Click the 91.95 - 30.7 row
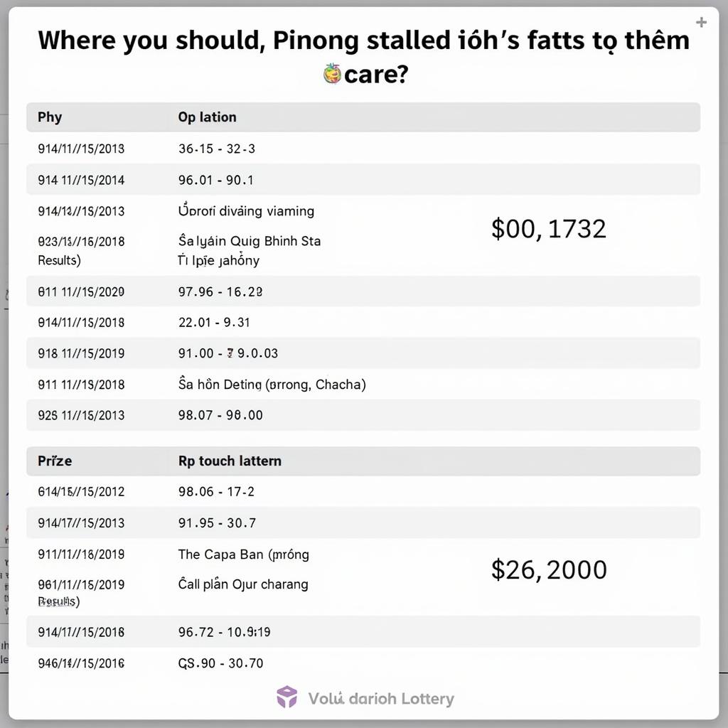Screen dimensions: 728x728 coord(363,523)
